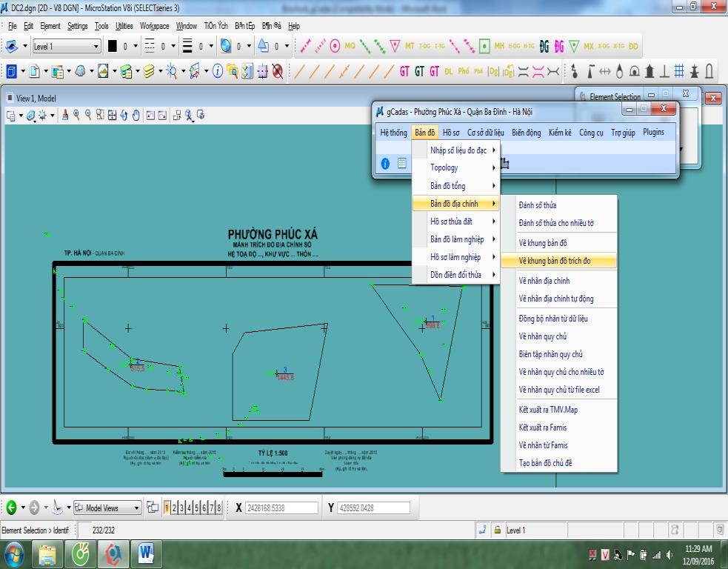Screen dimensions: 728x569
Task: Click the black active color swatch
Action: [113, 46]
